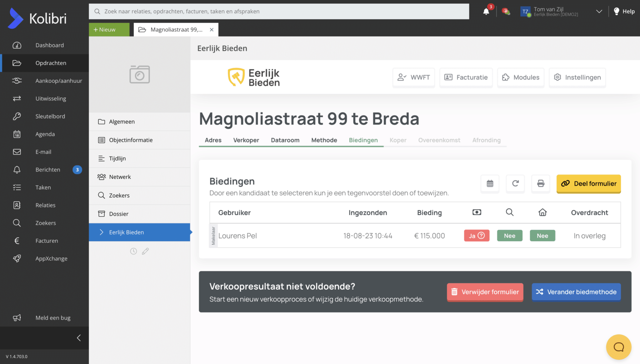640x364 pixels.
Task: Toggle the red Ja badge for Lourens Pel
Action: click(476, 236)
